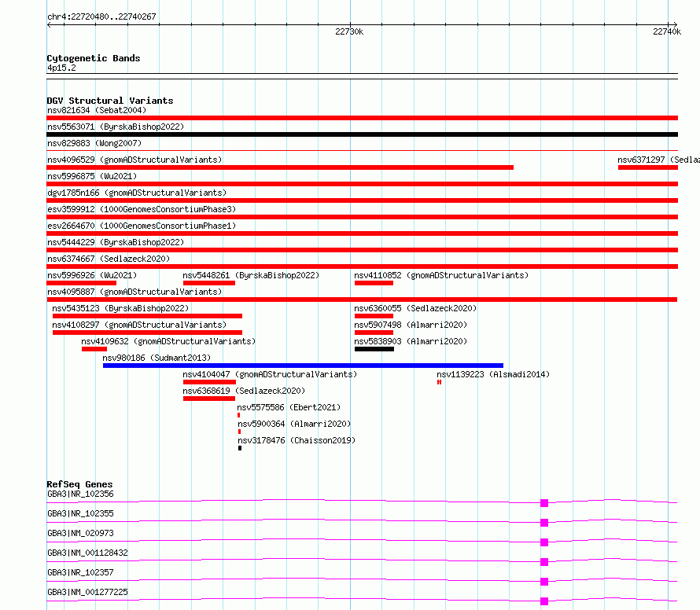Image resolution: width=700 pixels, height=610 pixels.
Task: Click the black nsv3178476 (Chaisson2019) marker
Action: tap(240, 448)
